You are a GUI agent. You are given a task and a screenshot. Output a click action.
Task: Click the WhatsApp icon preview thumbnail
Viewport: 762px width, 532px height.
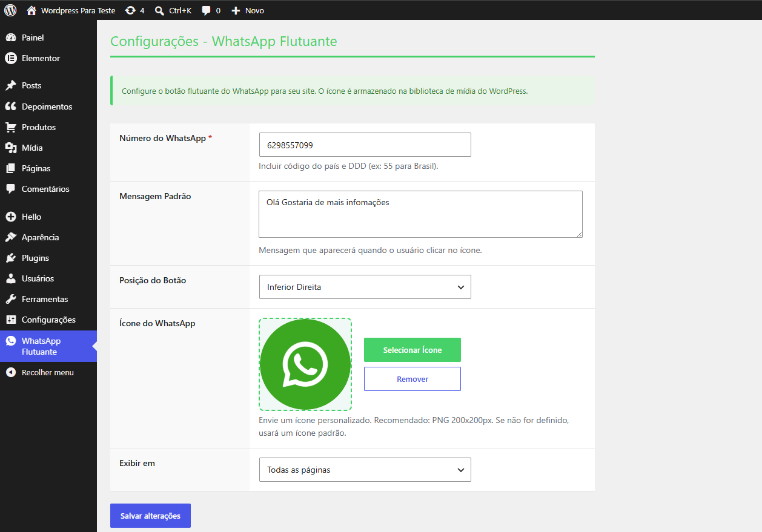click(305, 364)
